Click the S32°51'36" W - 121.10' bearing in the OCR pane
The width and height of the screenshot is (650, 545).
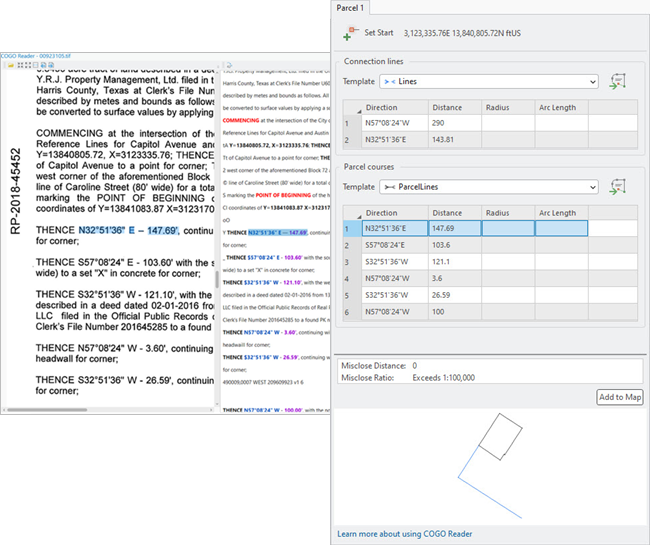(x=273, y=282)
